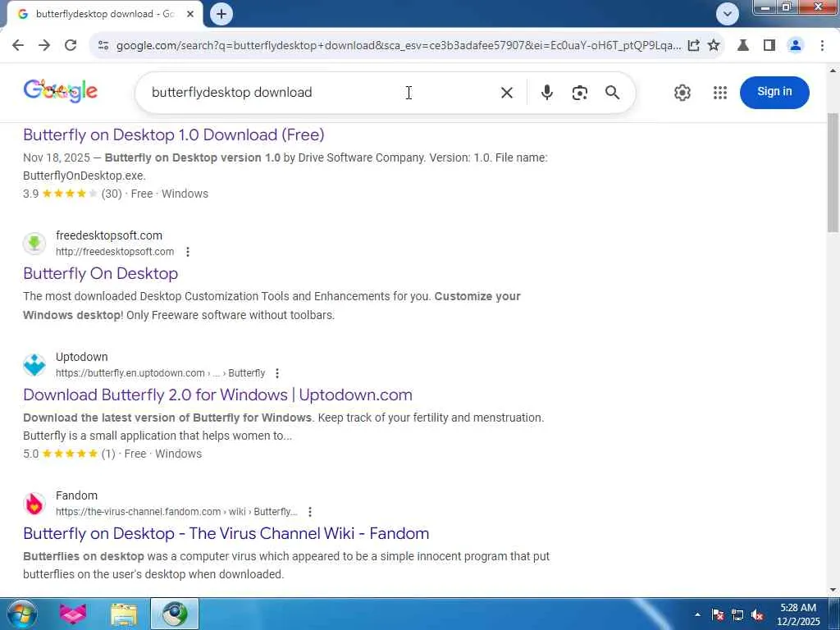Viewport: 840px width, 630px height.
Task: Click the address bar URL
Action: (399, 46)
